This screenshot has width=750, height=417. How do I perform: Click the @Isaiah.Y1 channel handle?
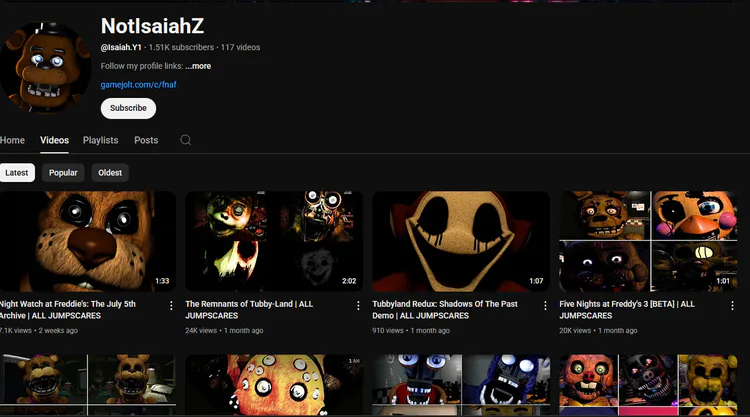pos(121,47)
